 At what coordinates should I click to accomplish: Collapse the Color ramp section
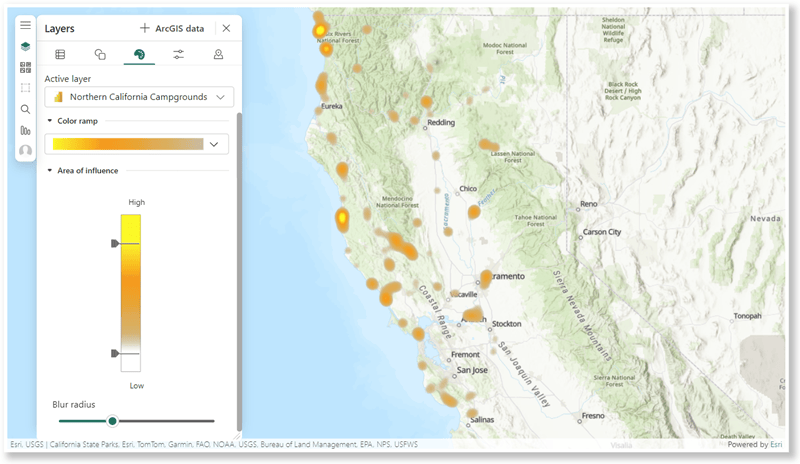pyautogui.click(x=50, y=121)
